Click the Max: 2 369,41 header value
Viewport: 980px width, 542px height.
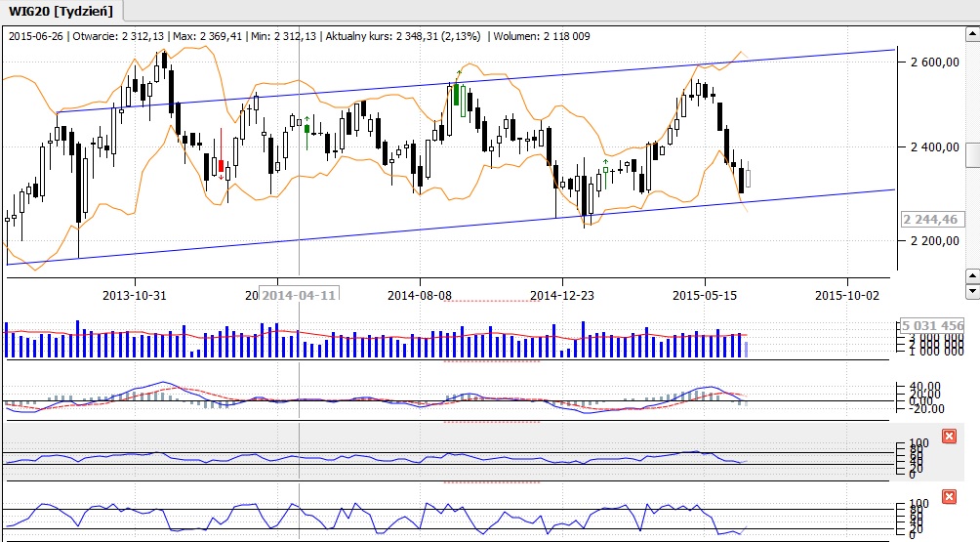207,36
